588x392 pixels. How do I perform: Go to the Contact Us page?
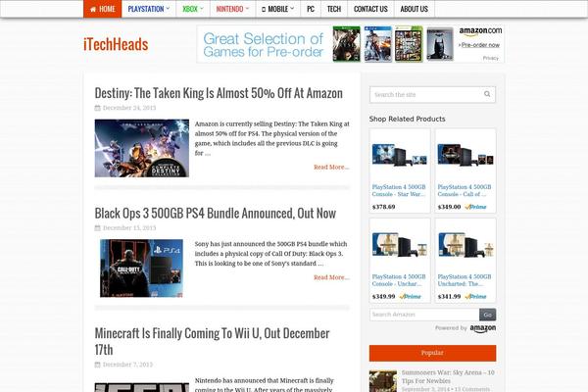pyautogui.click(x=370, y=9)
